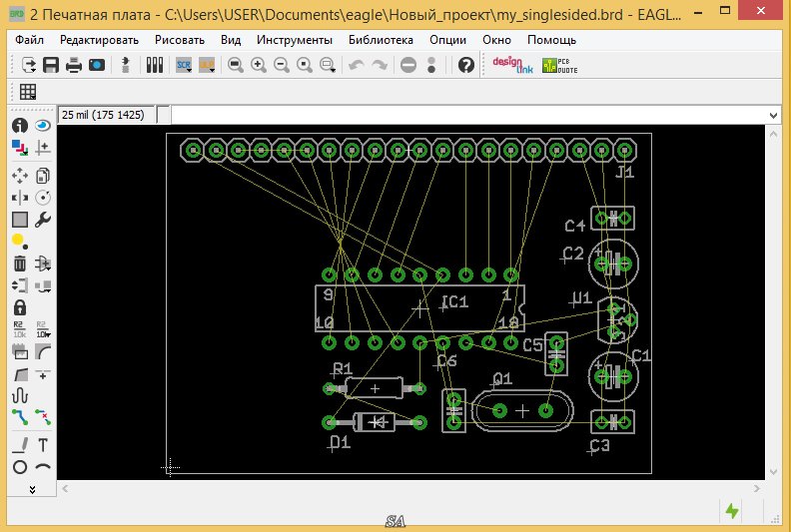This screenshot has height=532, width=791.
Task: Click the Print icon in toolbar
Action: tap(74, 65)
